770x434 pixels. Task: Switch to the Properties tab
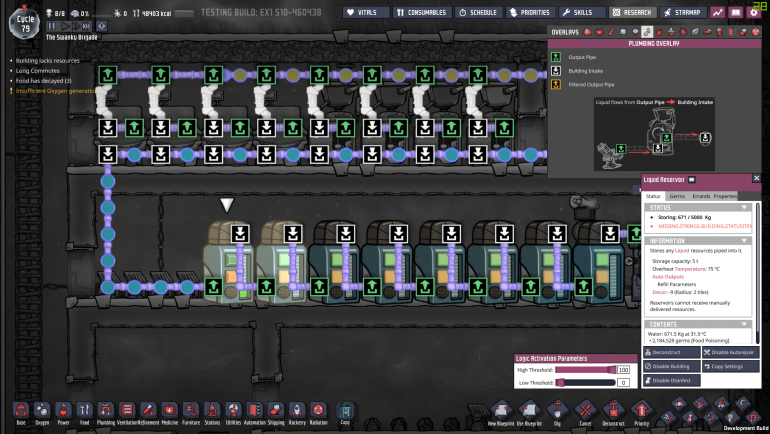[725, 196]
